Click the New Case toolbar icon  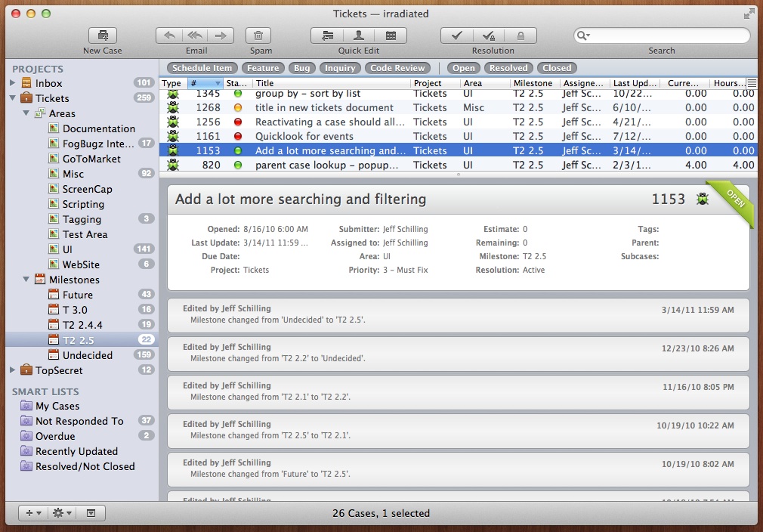point(103,36)
